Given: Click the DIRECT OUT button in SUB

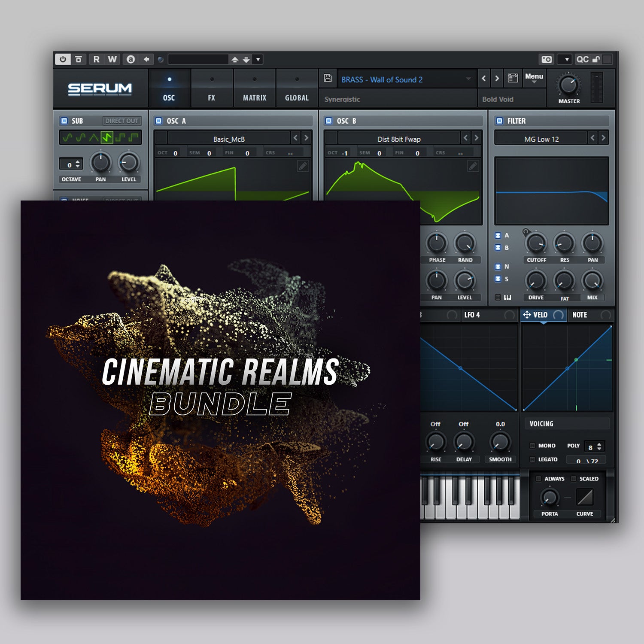Looking at the screenshot, I should [122, 121].
